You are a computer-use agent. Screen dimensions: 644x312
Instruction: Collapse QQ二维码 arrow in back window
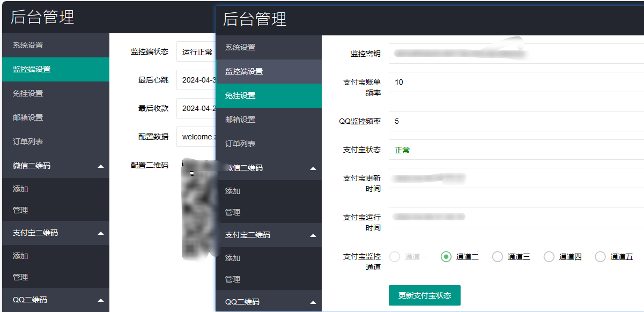[101, 300]
